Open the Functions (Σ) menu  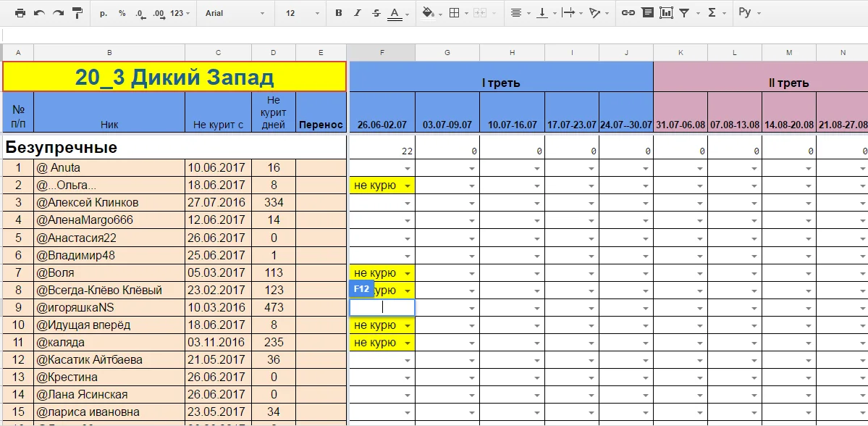716,13
